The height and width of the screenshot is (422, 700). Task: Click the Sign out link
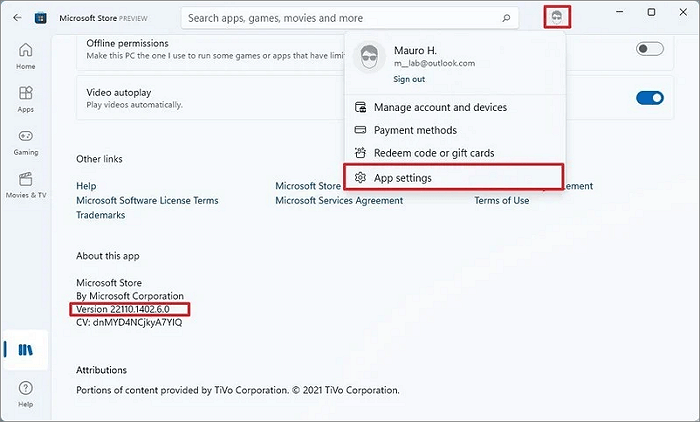[409, 78]
